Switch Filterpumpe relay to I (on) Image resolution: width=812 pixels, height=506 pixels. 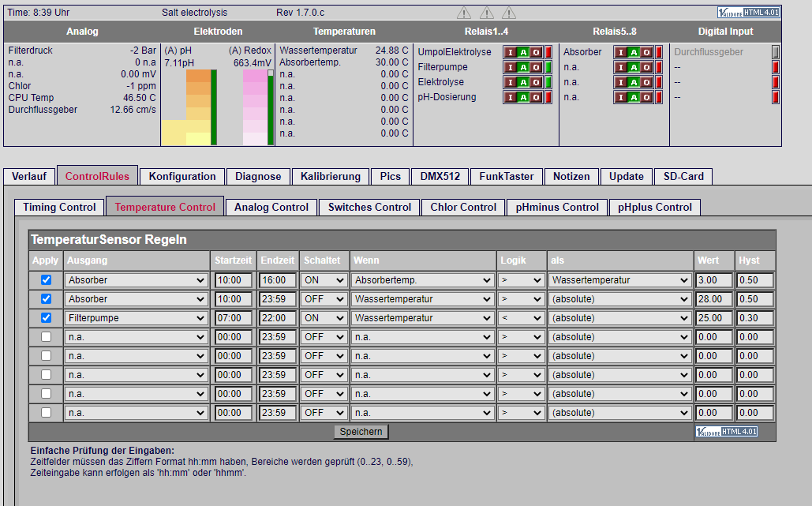coord(511,67)
